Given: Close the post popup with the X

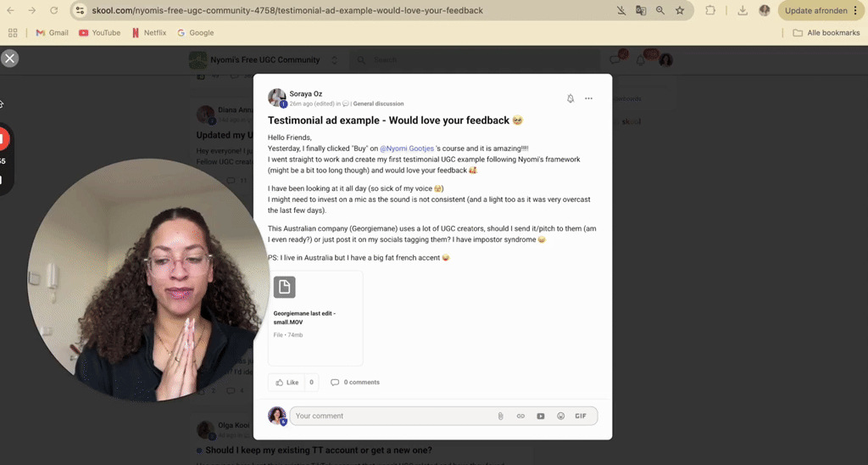Looking at the screenshot, I should point(9,59).
